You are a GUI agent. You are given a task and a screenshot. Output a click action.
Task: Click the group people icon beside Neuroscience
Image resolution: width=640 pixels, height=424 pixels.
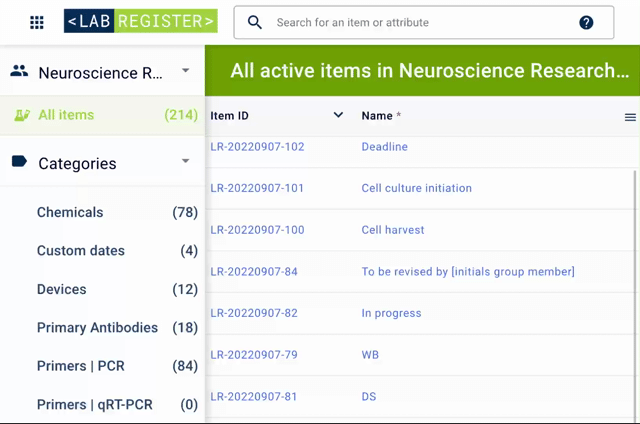point(19,71)
